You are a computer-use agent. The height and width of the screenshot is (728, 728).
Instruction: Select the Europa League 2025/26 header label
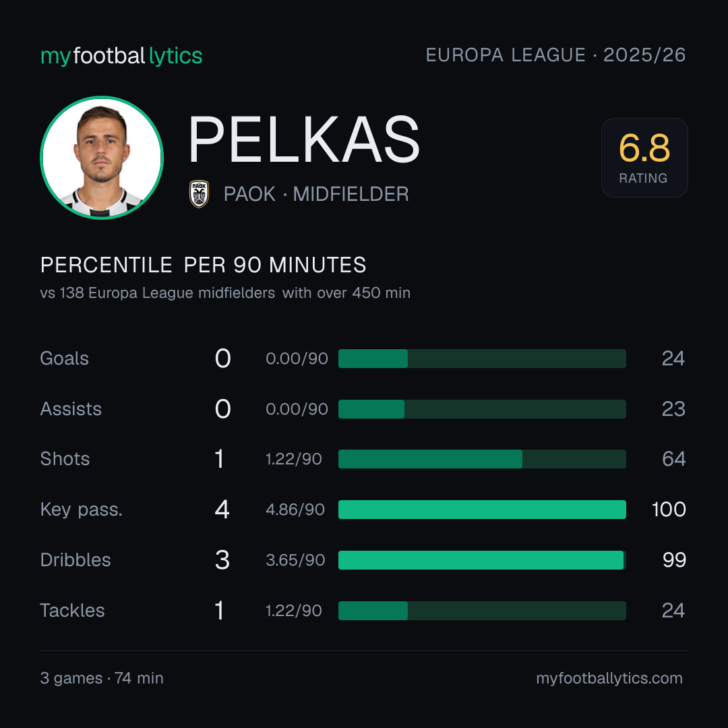coord(555,55)
